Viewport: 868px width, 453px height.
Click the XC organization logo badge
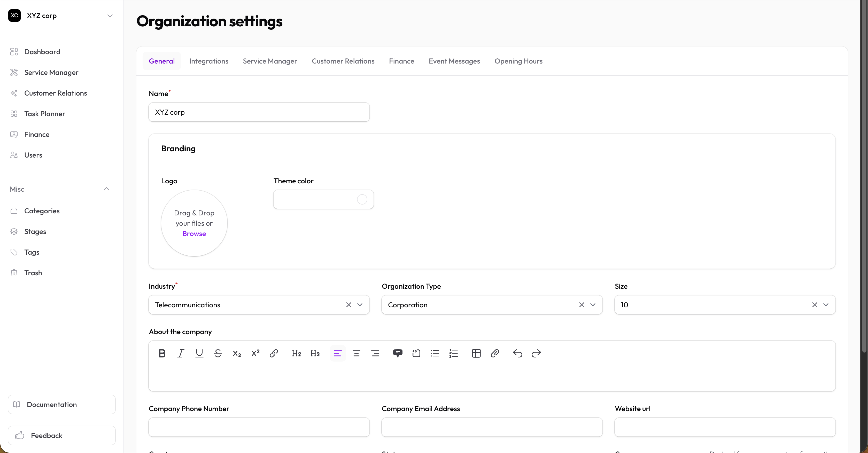(14, 15)
